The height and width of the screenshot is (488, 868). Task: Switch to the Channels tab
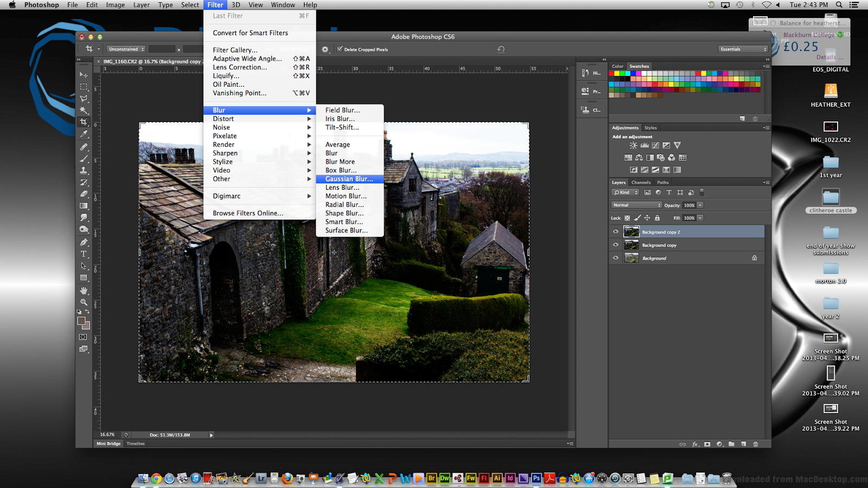click(641, 182)
